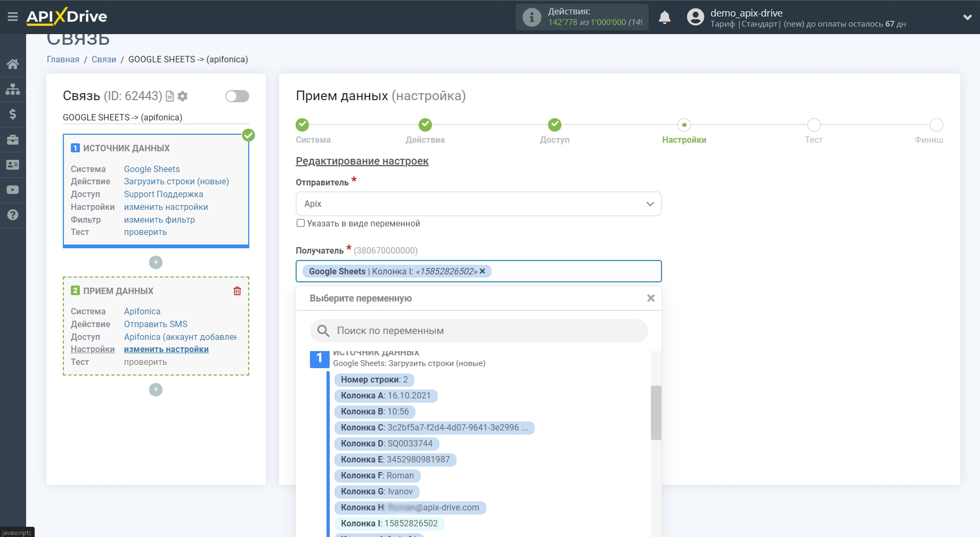
Task: Add step between source and receiver
Action: pyautogui.click(x=156, y=262)
